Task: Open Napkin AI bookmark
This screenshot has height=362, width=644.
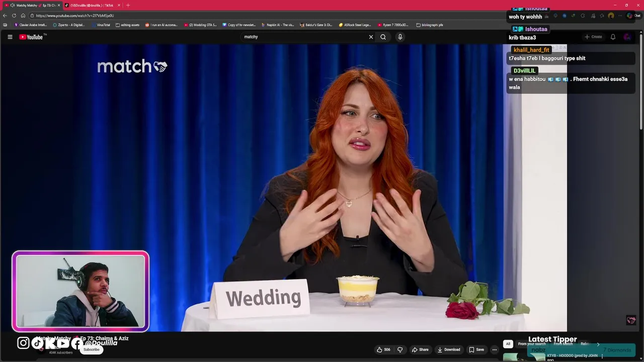Action: (x=278, y=25)
